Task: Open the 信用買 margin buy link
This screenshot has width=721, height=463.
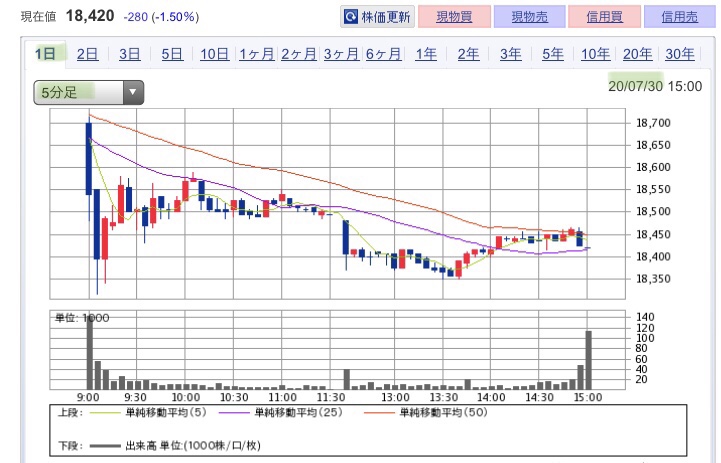Action: click(604, 17)
